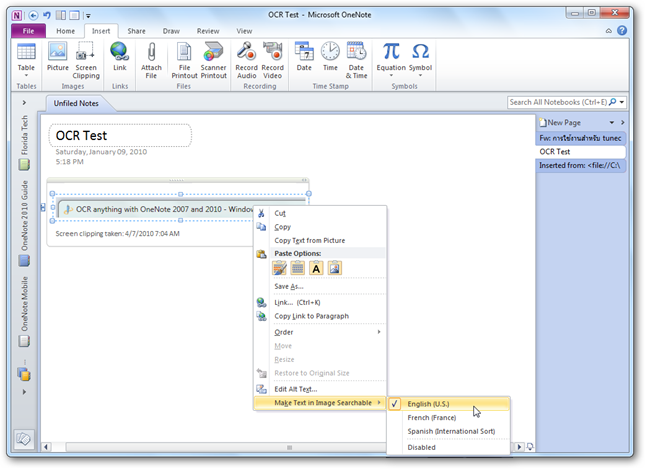Insert the Date stamp
The width and height of the screenshot is (645, 469).
click(x=304, y=56)
